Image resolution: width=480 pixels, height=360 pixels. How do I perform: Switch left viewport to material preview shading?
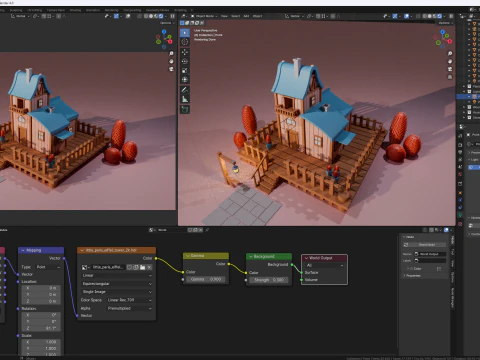156,16
